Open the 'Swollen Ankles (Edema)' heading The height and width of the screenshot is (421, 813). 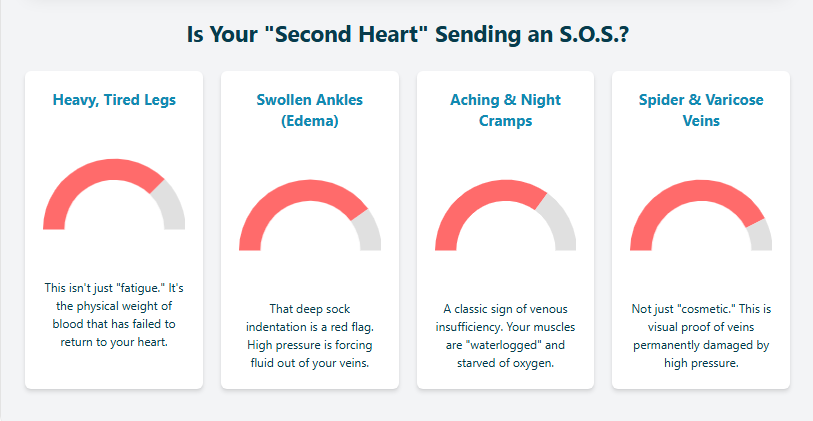coord(309,110)
